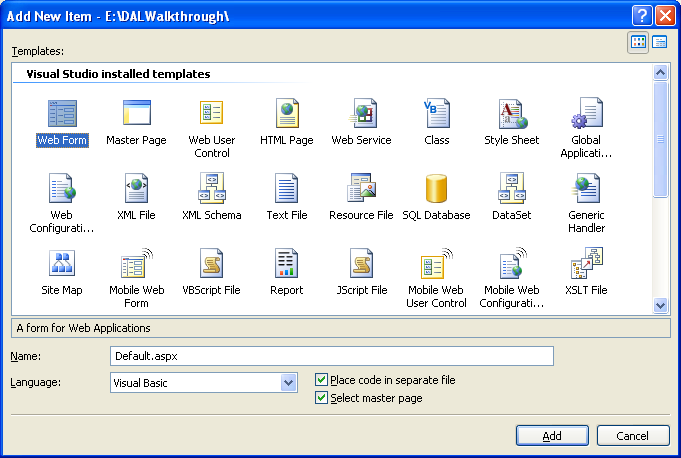This screenshot has height=458, width=681.
Task: Click the Cancel button
Action: (x=633, y=435)
